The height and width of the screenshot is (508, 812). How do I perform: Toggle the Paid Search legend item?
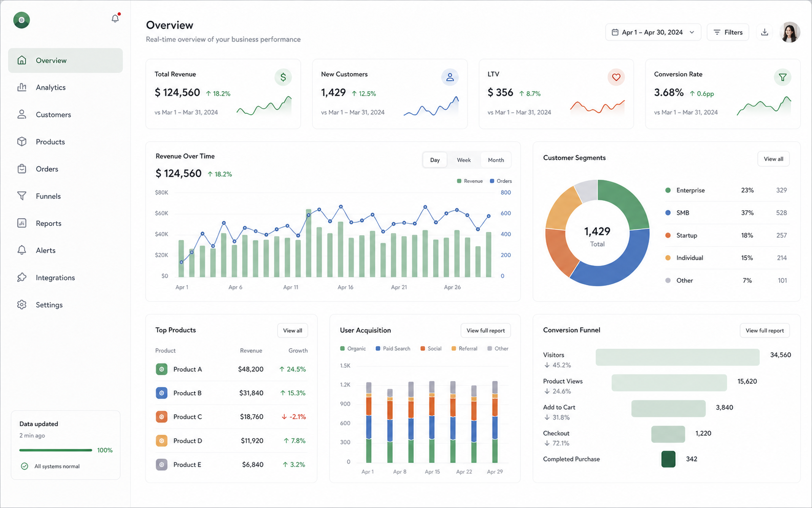coord(393,349)
